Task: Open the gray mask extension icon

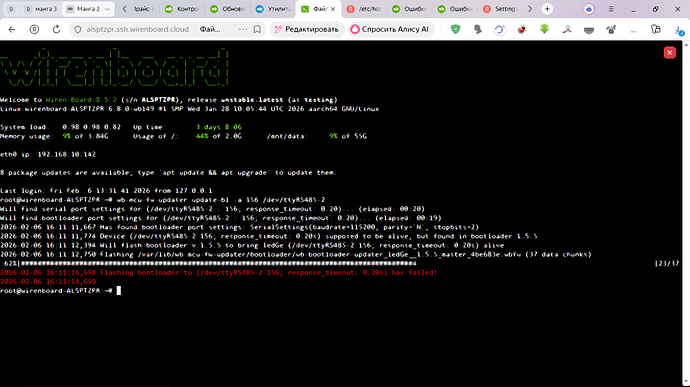Action: 589,29
